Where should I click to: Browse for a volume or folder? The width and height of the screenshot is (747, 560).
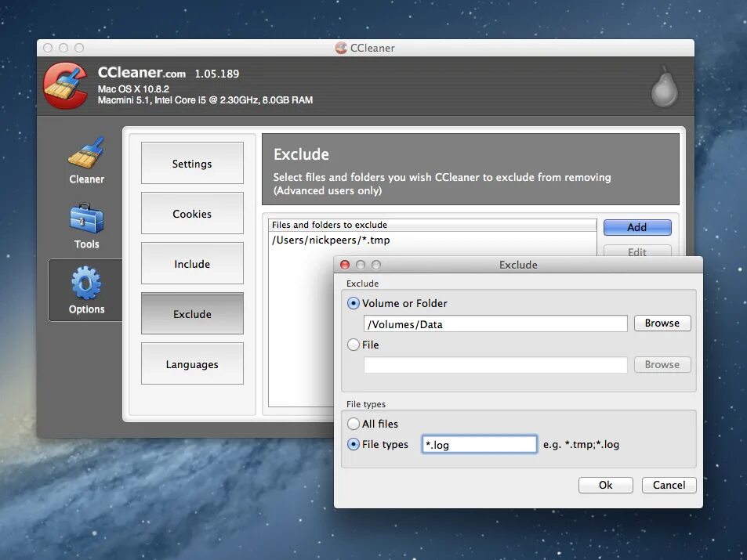tap(662, 323)
